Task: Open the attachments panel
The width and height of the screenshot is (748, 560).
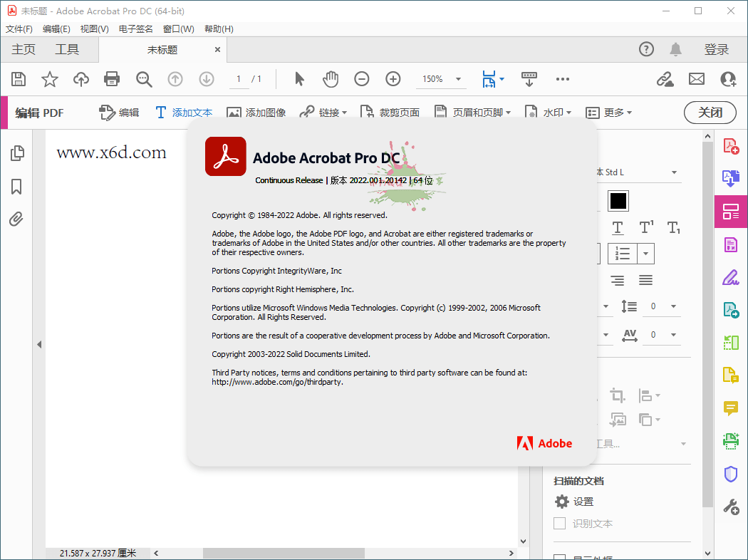Action: click(x=17, y=219)
